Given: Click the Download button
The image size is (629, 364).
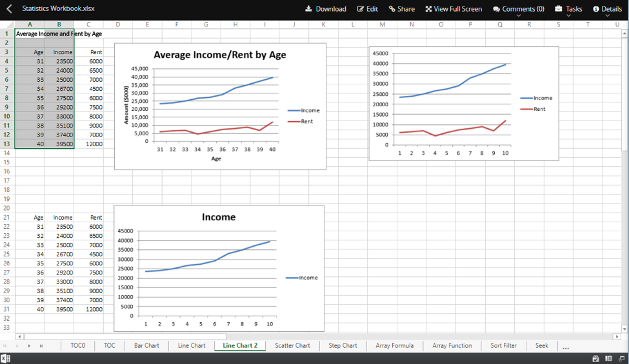Looking at the screenshot, I should [x=326, y=9].
